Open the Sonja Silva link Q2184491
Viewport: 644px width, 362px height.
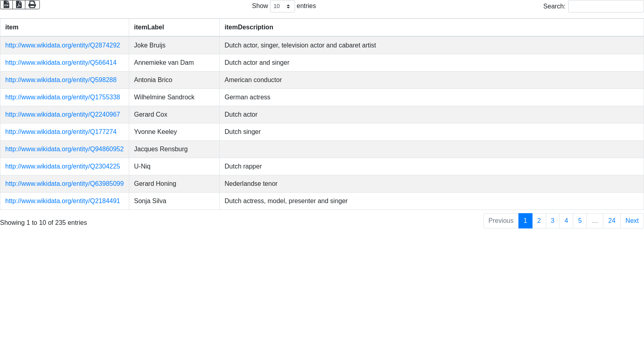coord(62,201)
